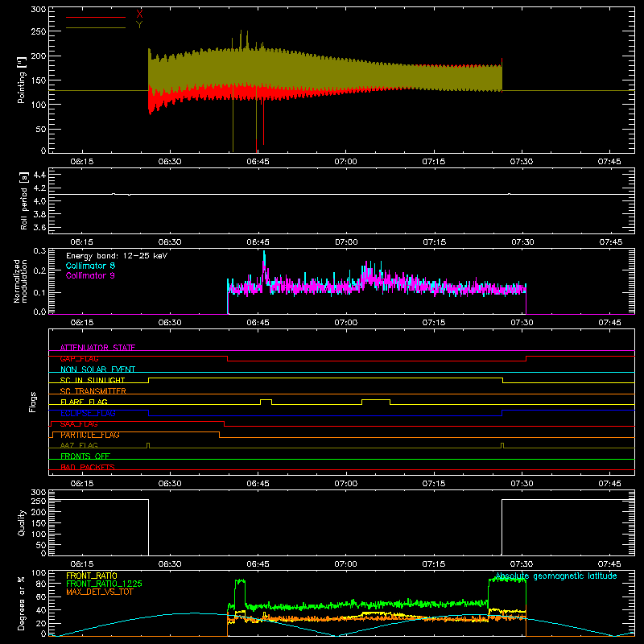Click the 0.3 tick on modulation axis
The height and width of the screenshot is (644, 644).
[x=39, y=251]
